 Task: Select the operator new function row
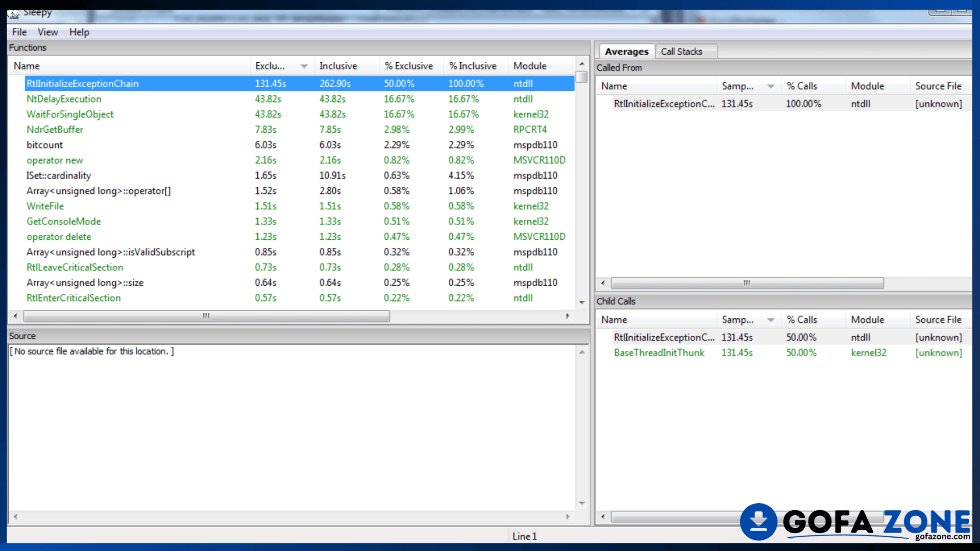click(299, 160)
